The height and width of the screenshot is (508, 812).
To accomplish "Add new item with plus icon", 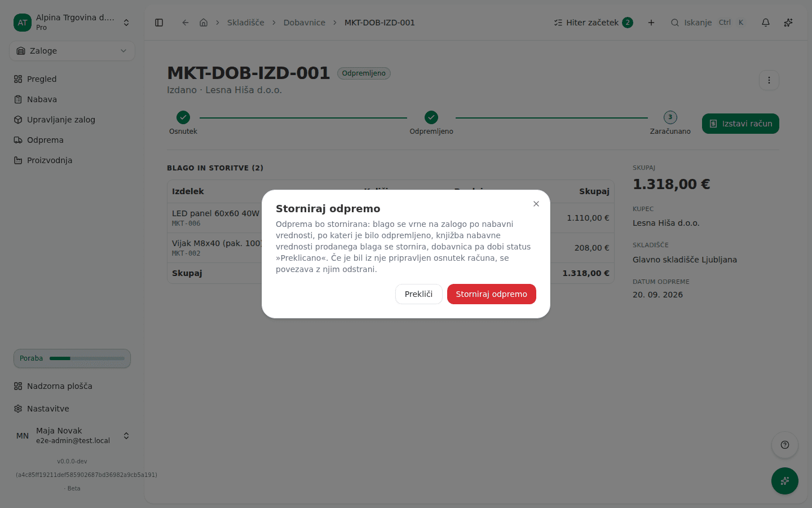I will [651, 23].
